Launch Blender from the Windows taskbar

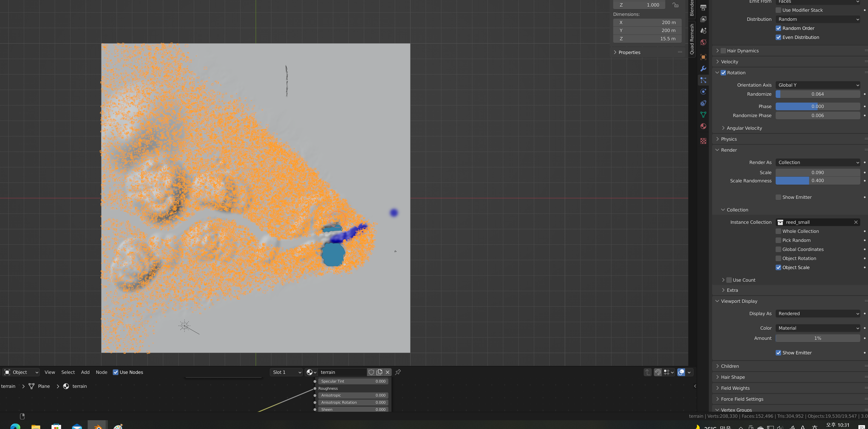pos(97,426)
